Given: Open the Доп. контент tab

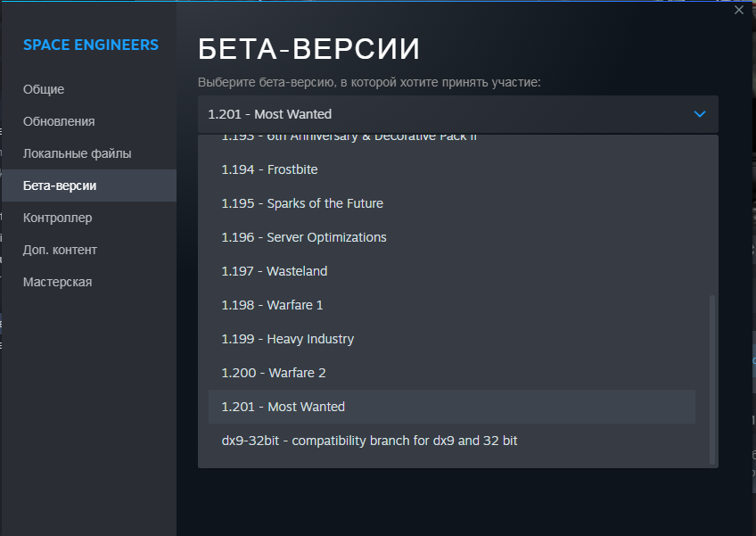Looking at the screenshot, I should click(60, 250).
